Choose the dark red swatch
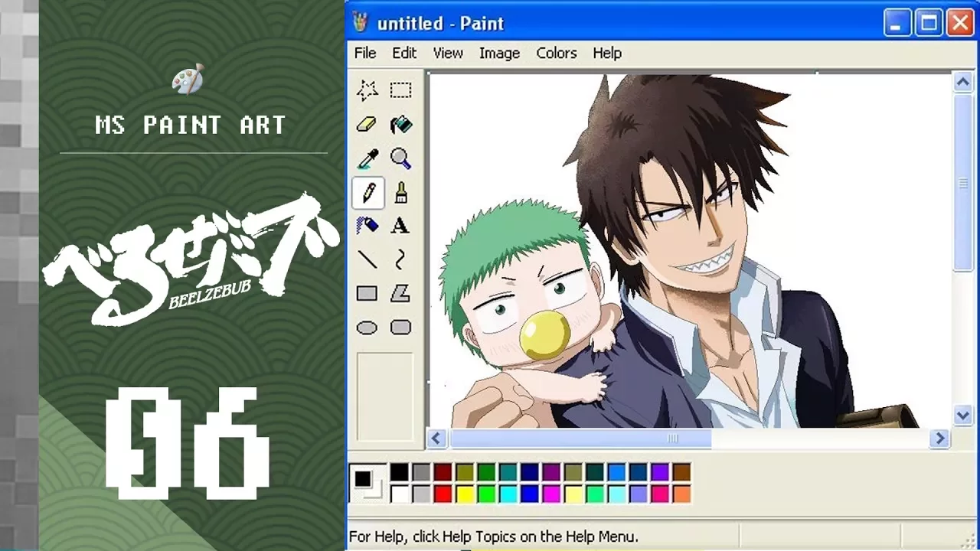 click(443, 472)
